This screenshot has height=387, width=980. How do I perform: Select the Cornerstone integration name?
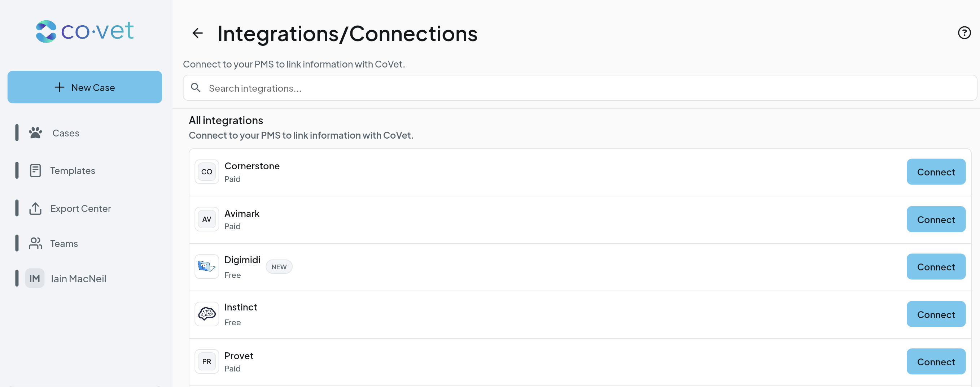pyautogui.click(x=252, y=166)
